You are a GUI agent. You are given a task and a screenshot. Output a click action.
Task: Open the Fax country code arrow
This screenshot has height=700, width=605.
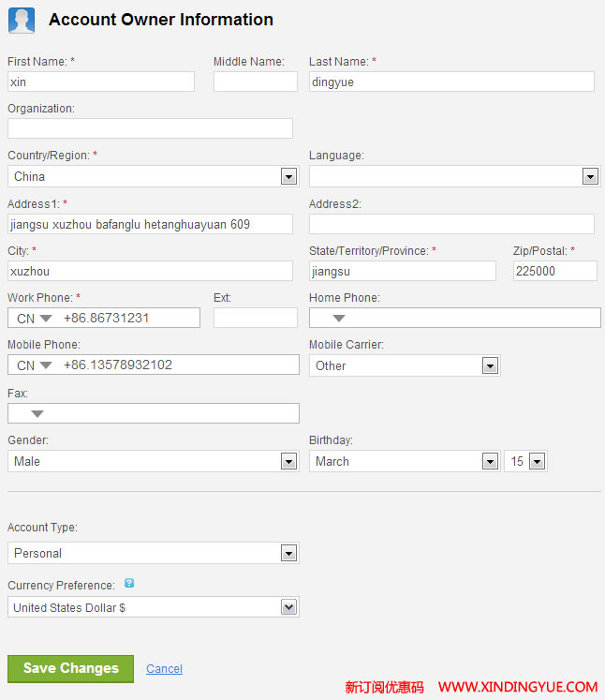point(37,414)
